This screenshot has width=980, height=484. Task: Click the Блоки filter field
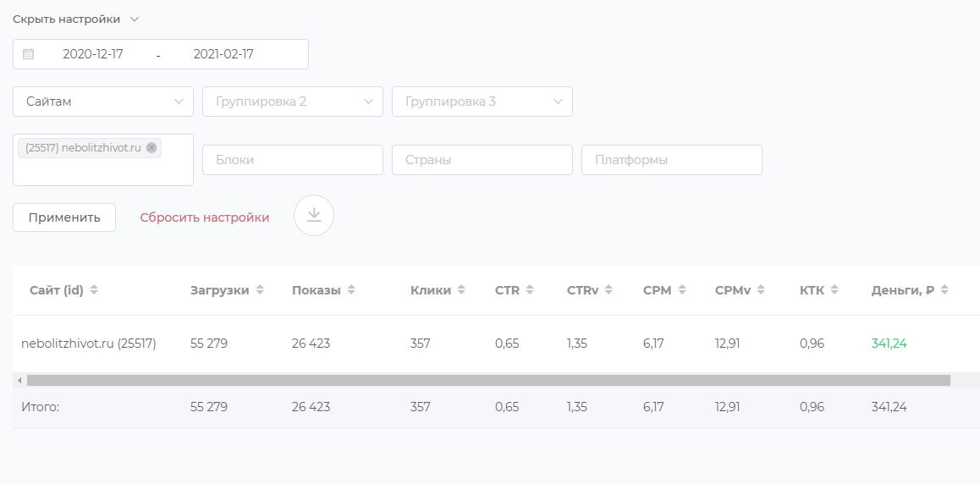click(293, 160)
